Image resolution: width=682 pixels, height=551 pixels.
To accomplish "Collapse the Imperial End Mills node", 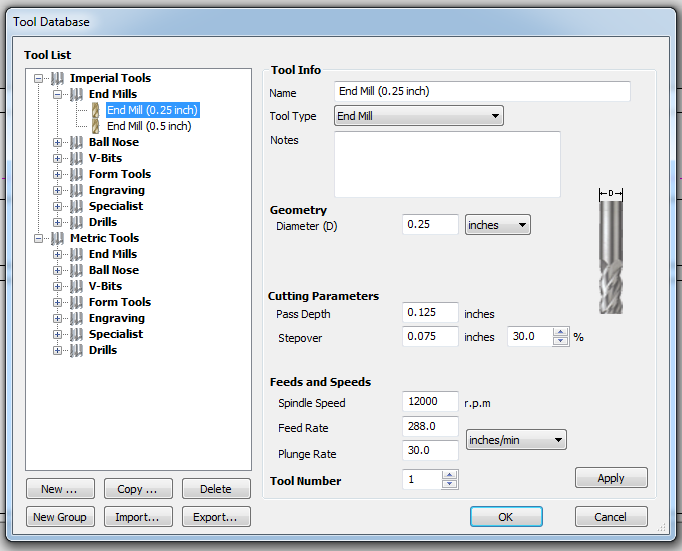I will 57,94.
